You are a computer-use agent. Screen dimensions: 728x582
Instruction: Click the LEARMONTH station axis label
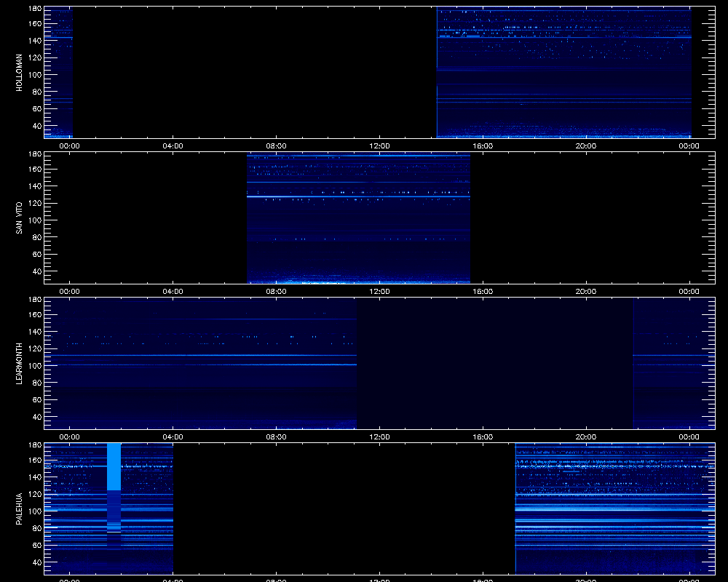point(19,364)
